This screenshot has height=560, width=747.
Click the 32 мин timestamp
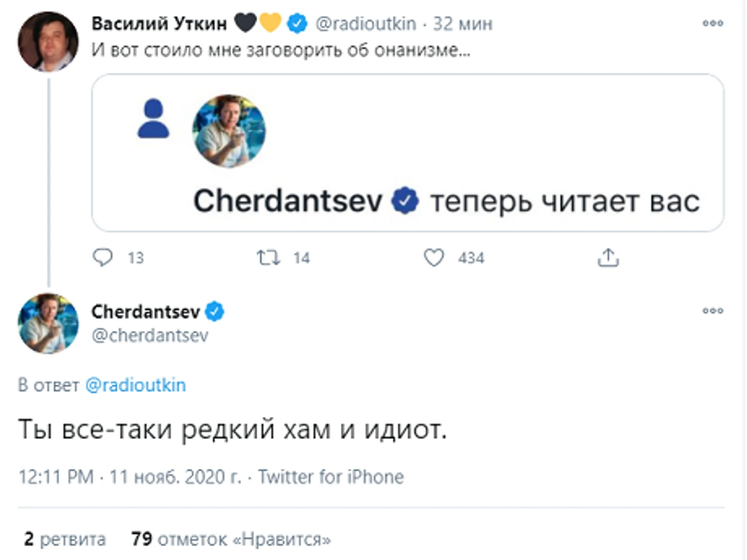(x=463, y=24)
